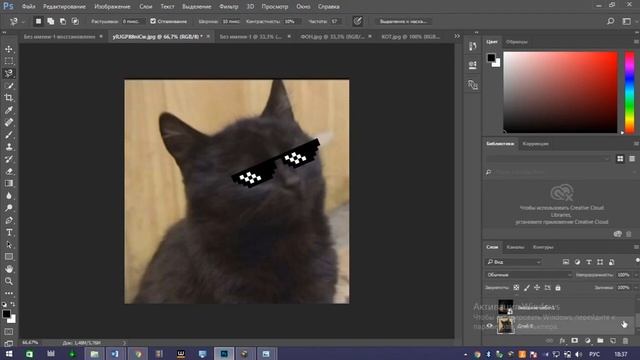Screen dimensions: 640x360
Task: Open the Layers panel flyout menu
Action: 636,247
